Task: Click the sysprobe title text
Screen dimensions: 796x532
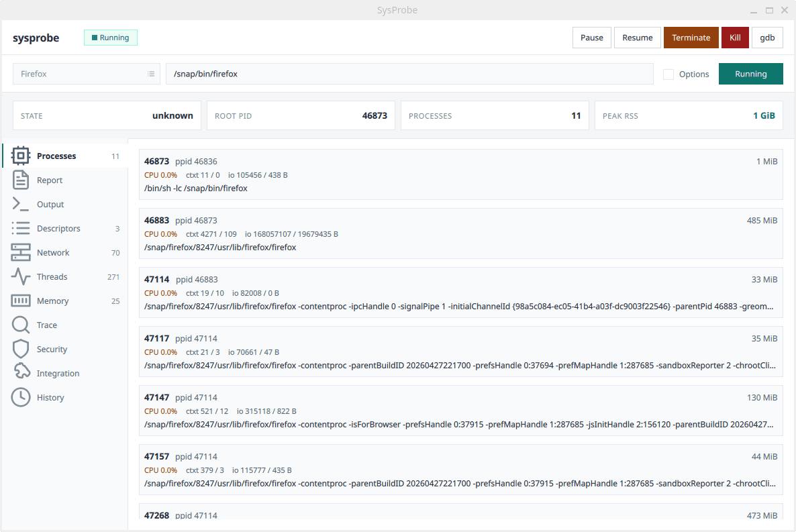Action: [36, 38]
